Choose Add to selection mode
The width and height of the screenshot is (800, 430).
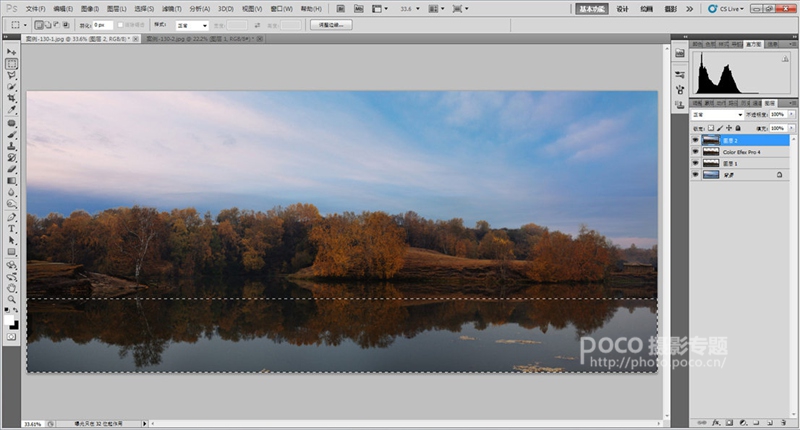(48, 24)
